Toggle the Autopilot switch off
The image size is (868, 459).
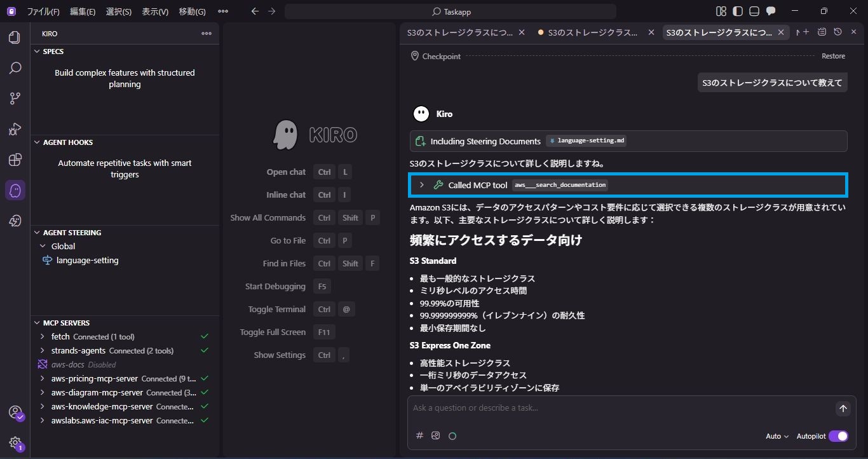(838, 436)
